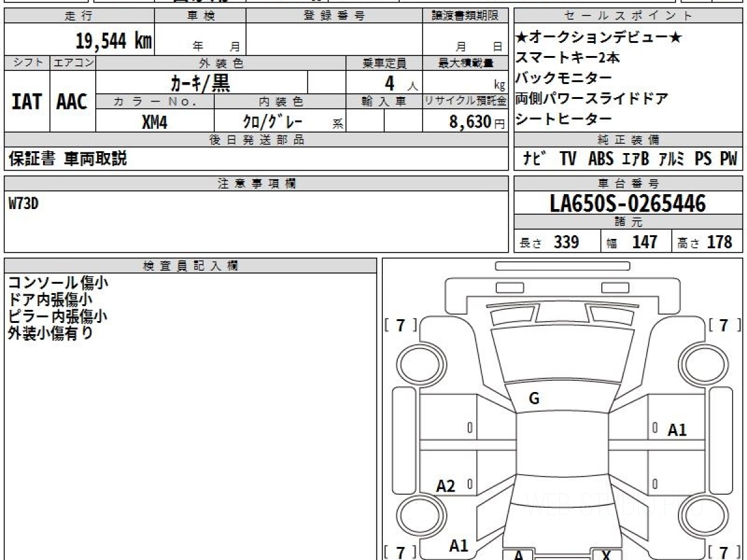747x560 pixels.
Task: Select the IAT shift value
Action: [x=27, y=101]
